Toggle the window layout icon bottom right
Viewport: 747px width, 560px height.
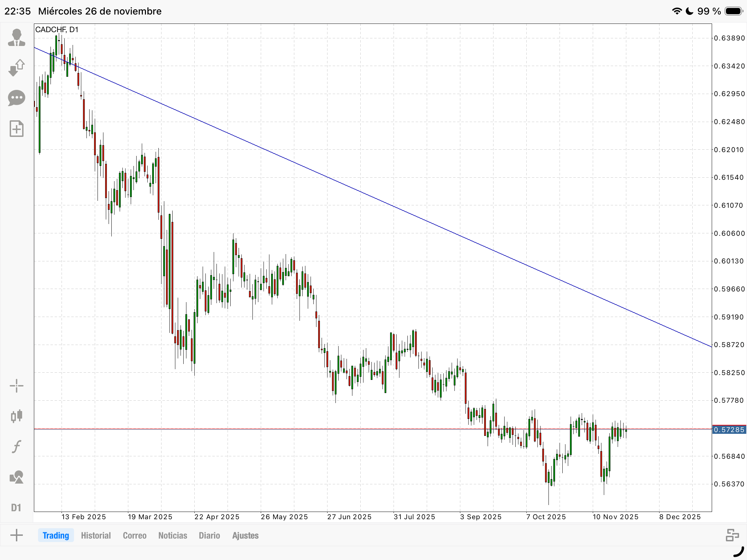tap(732, 535)
